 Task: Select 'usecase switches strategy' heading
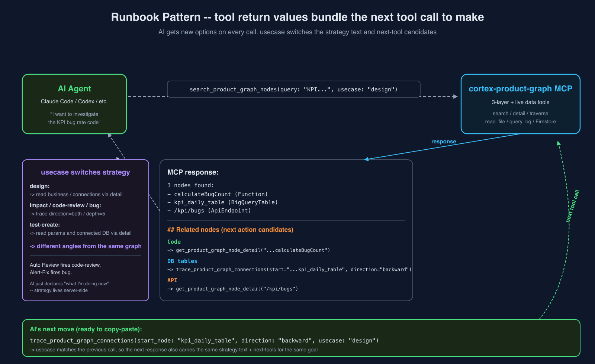click(86, 172)
